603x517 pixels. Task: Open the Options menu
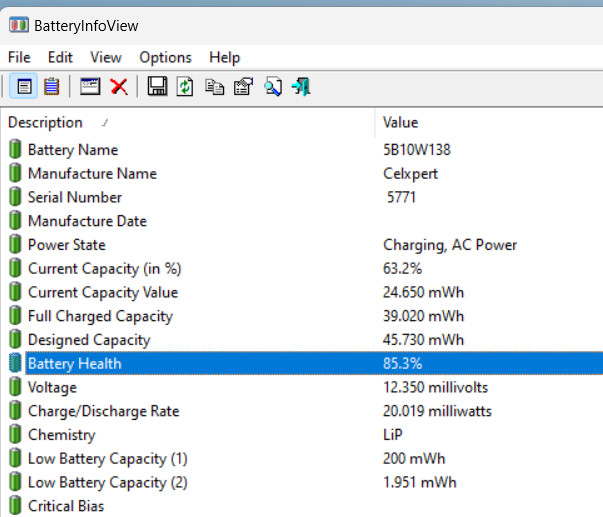(x=165, y=57)
